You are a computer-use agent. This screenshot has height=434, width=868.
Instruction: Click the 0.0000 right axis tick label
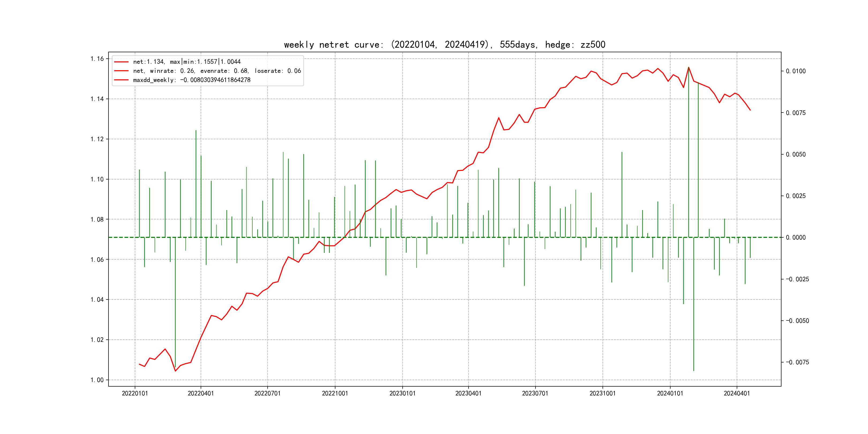tap(796, 238)
